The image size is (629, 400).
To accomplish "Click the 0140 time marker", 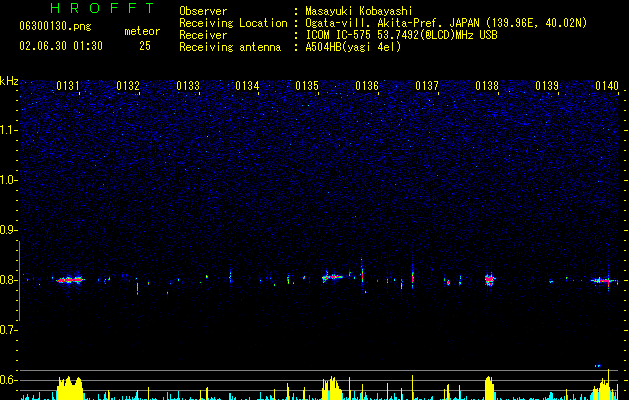I will click(607, 86).
